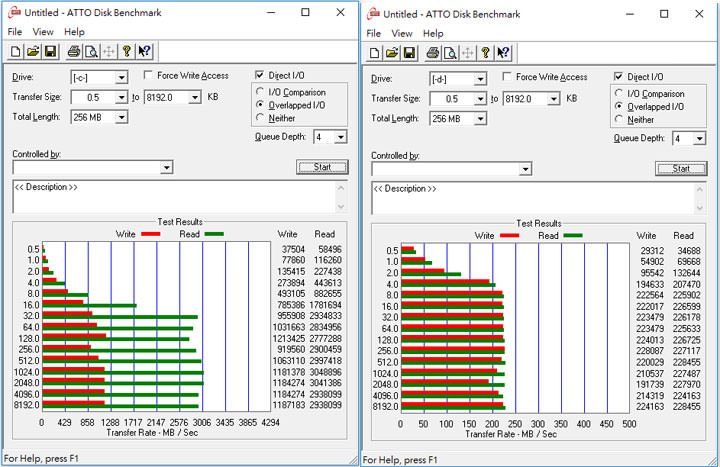Screen dimensions: 720x467
Task: Choose the Neither option in right window
Action: 620,120
